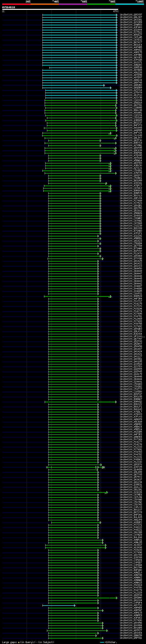The height and width of the screenshot is (644, 146).
Task: Click hit label UniRef100_A9TB65
Action: point(131,70)
